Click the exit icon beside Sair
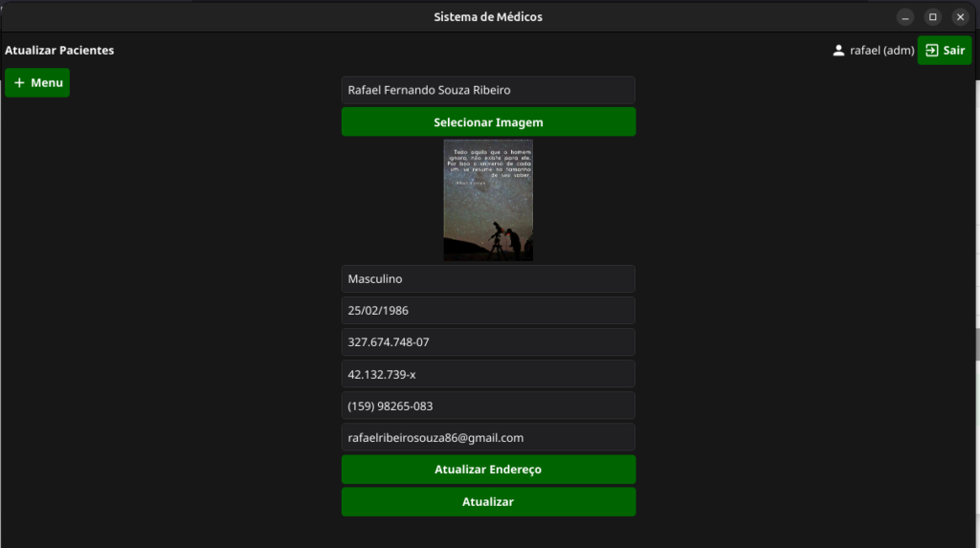Viewport: 980px width, 548px height. tap(932, 51)
